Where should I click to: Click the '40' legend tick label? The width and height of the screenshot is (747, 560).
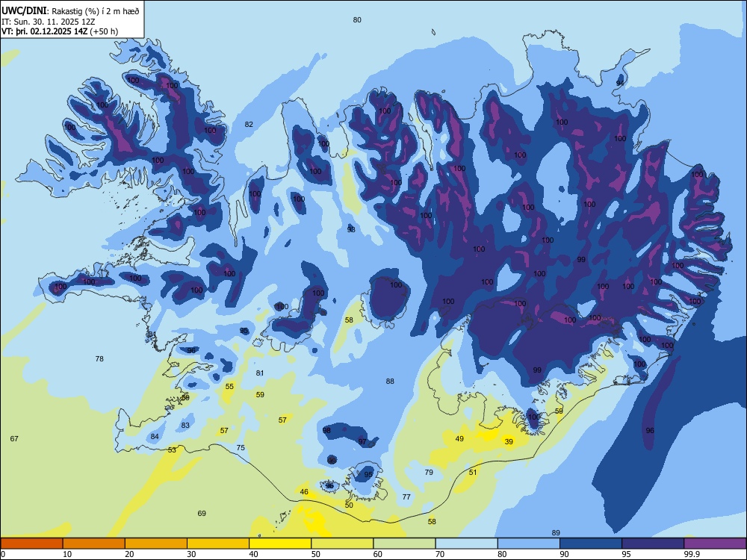253,554
